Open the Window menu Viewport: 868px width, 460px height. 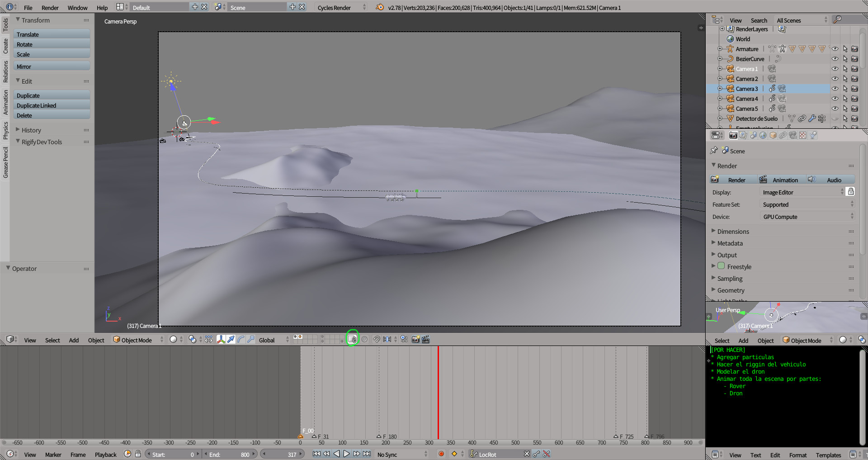point(77,8)
